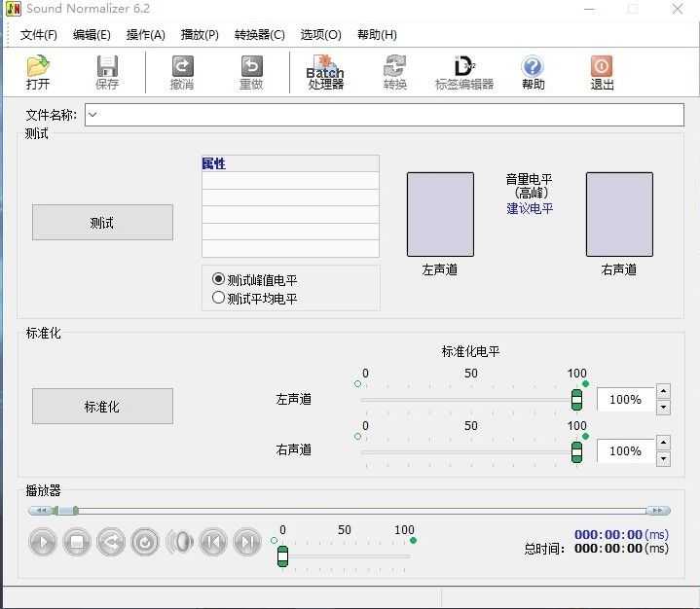Select the 测试平均电平 radio option
Image resolution: width=700 pixels, height=609 pixels.
tap(218, 298)
